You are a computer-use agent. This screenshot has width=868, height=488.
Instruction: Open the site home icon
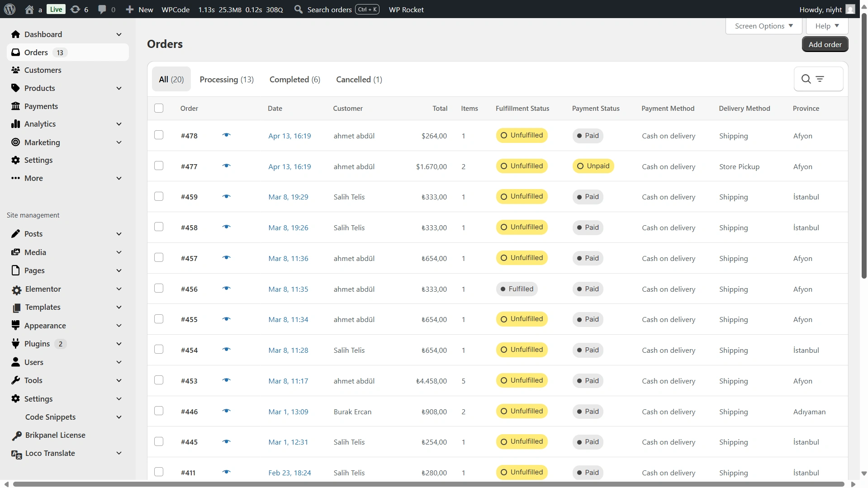coord(29,9)
